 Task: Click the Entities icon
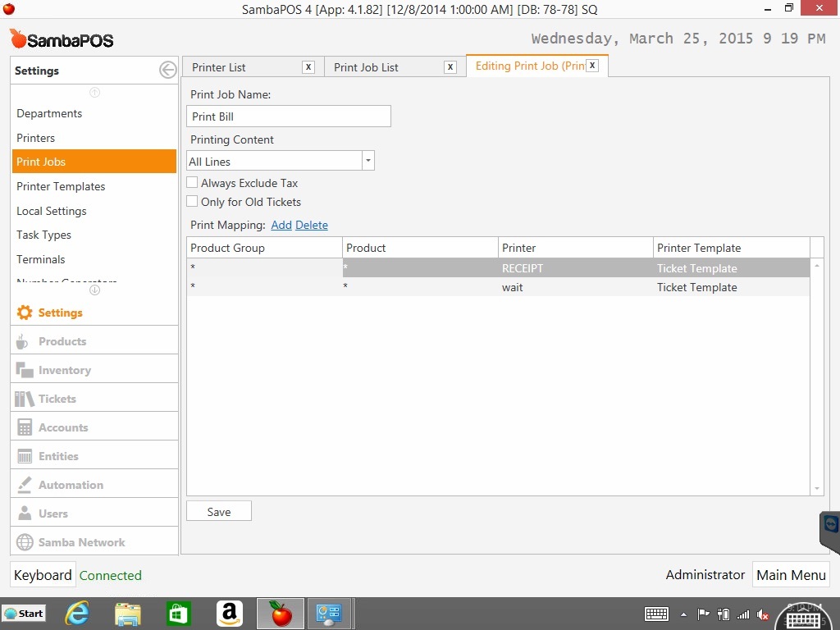25,456
